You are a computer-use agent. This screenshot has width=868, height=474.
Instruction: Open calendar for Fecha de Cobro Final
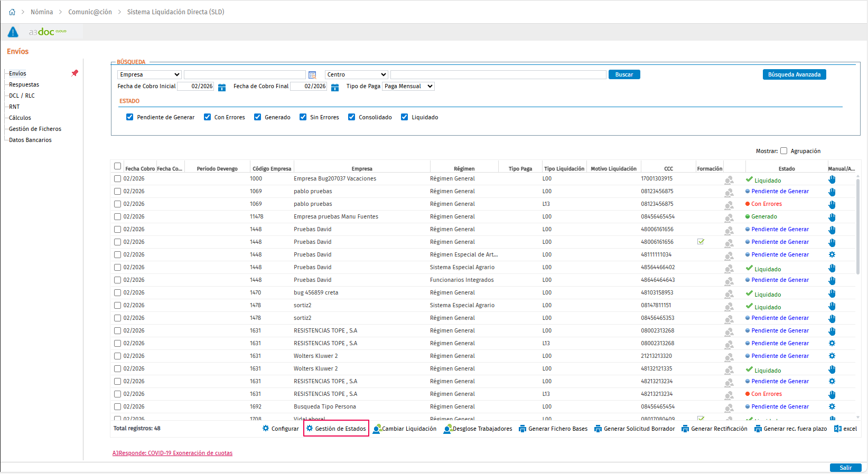click(x=335, y=87)
